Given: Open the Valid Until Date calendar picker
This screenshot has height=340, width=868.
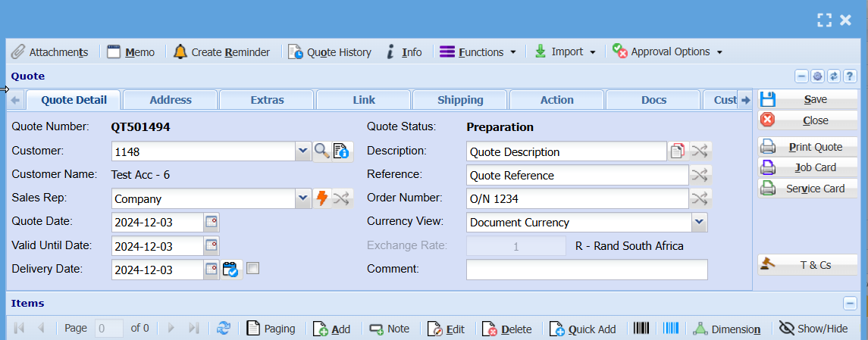Looking at the screenshot, I should coord(212,246).
